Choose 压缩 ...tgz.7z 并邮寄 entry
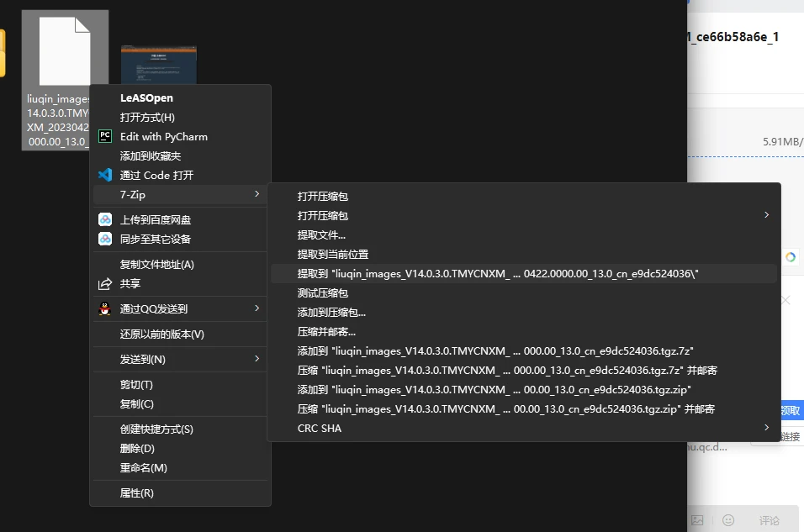804x532 pixels. 524,371
